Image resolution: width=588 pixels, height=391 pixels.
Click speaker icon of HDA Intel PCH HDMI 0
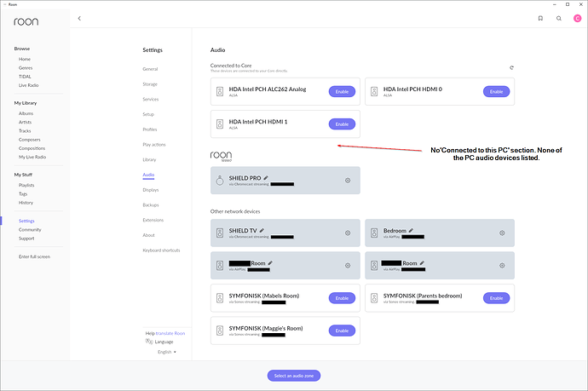tap(374, 91)
